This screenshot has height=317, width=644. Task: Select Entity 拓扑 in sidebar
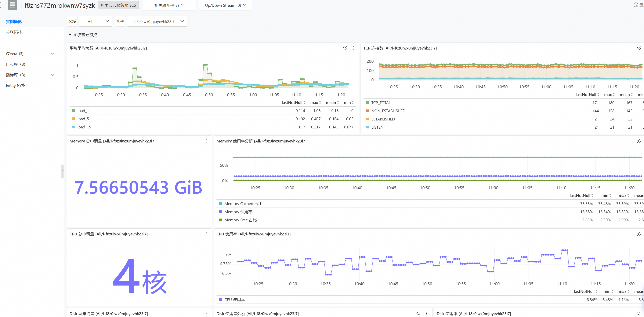[x=15, y=86]
